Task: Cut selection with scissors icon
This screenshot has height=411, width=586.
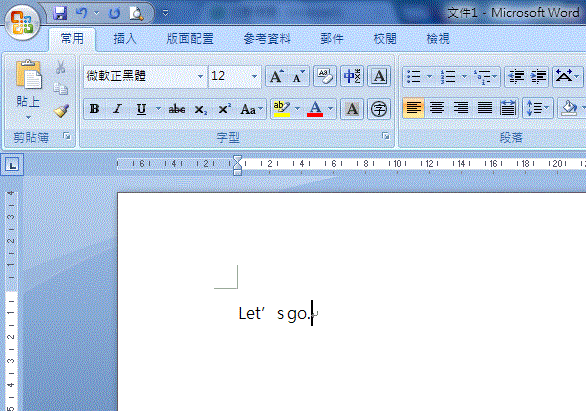Action: click(x=61, y=67)
